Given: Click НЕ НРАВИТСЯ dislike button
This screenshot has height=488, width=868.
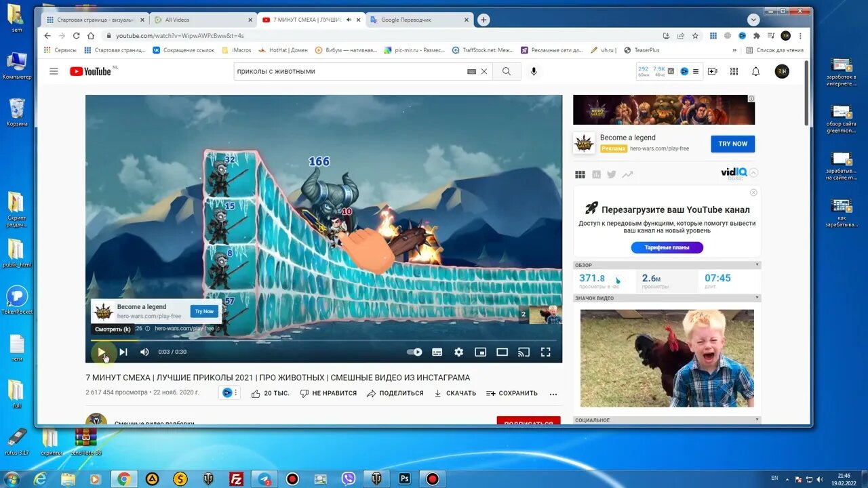Looking at the screenshot, I should 328,393.
